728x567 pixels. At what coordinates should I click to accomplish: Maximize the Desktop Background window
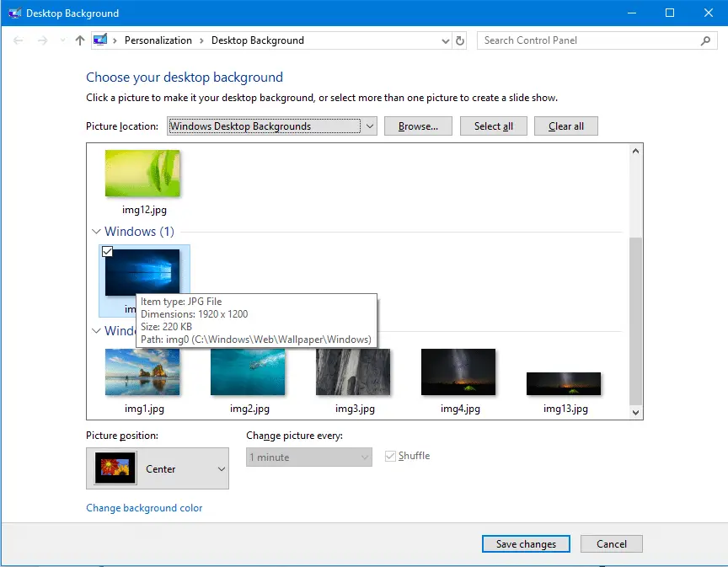[x=670, y=13]
